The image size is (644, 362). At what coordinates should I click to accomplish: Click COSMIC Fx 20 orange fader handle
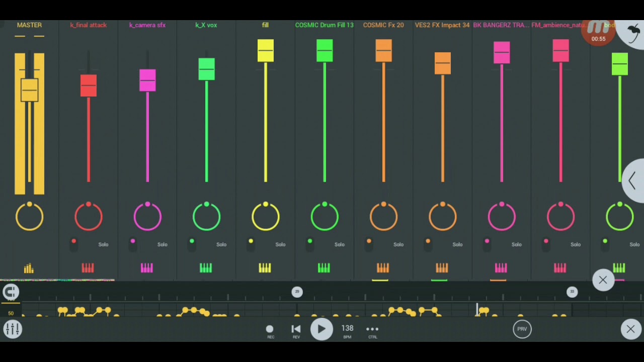tap(383, 51)
